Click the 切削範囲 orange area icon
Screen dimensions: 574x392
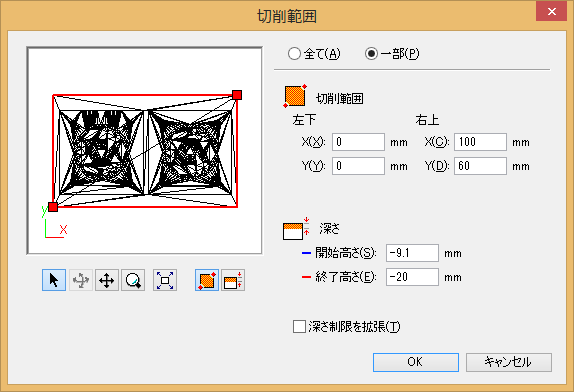click(295, 96)
